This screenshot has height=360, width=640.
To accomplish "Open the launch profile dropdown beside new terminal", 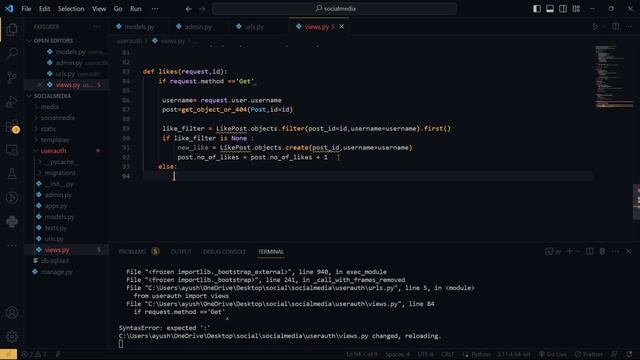I will point(578,252).
